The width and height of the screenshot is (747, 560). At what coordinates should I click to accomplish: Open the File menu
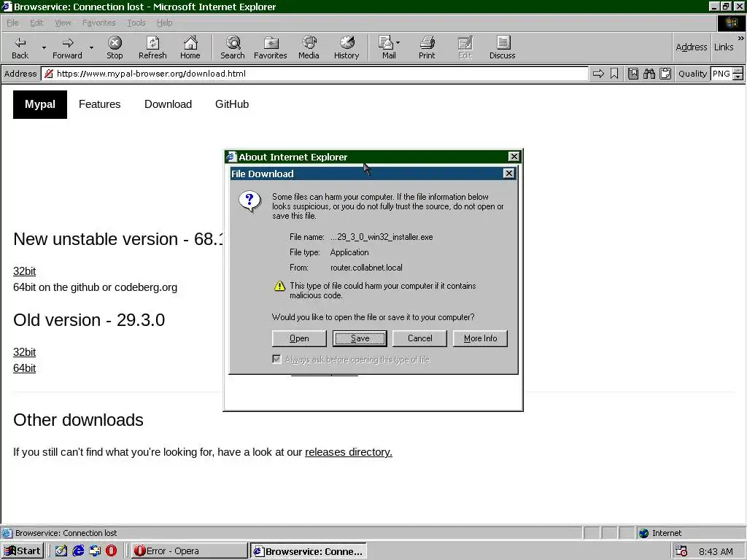[x=12, y=23]
